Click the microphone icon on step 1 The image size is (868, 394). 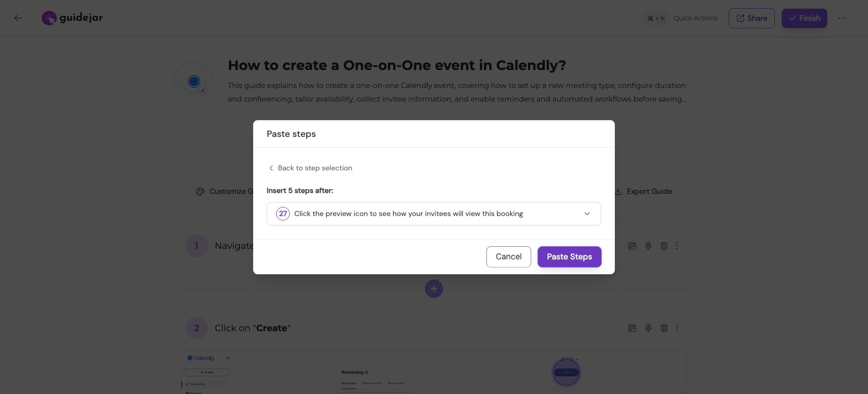point(648,246)
